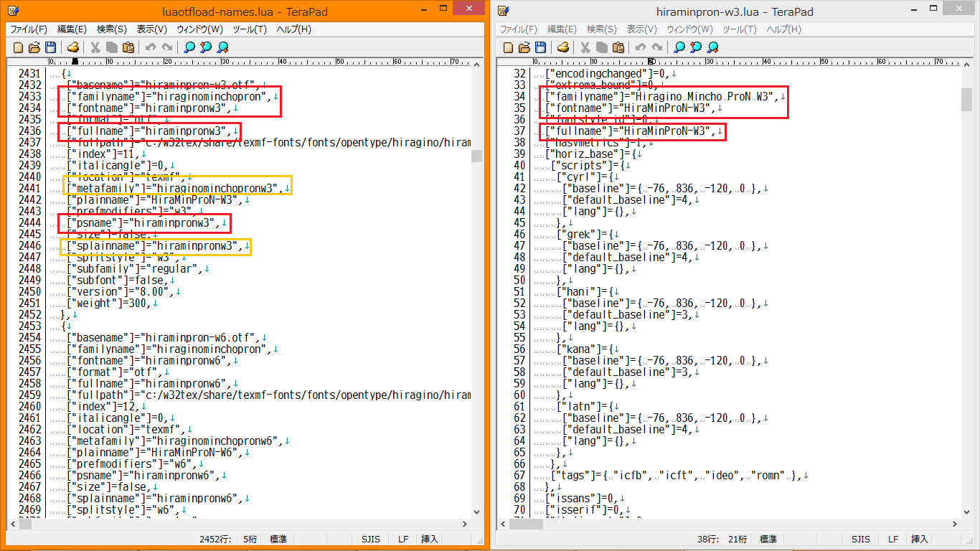The width and height of the screenshot is (980, 551).
Task: Click scroll-down arrow in luaotfload-names.lua window
Action: click(x=477, y=512)
